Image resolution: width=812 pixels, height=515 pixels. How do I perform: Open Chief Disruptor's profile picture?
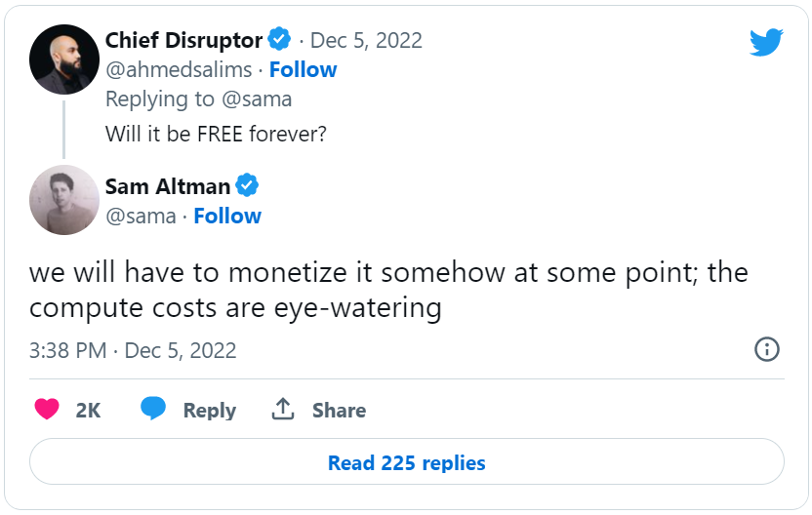click(x=64, y=59)
